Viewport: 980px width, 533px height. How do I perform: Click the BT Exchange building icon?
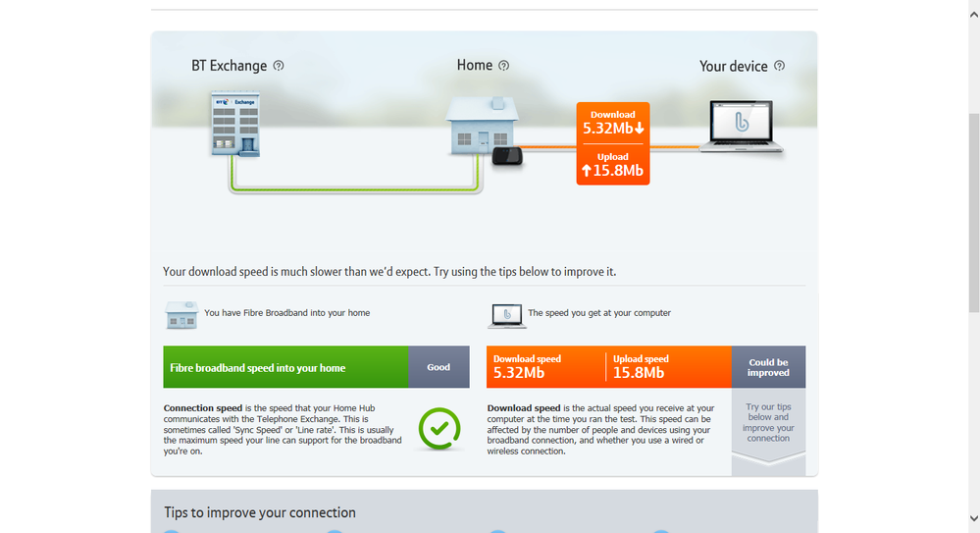click(235, 124)
